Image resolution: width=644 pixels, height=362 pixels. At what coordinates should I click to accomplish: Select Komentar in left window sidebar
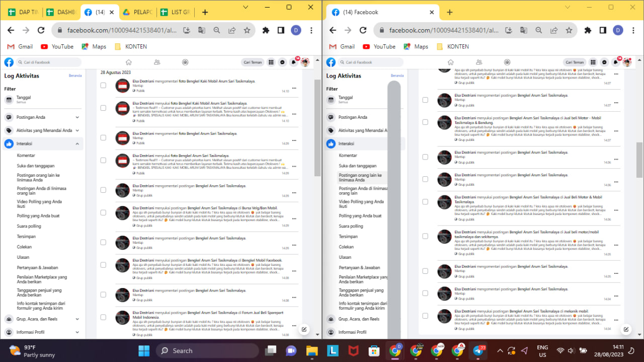coord(26,156)
